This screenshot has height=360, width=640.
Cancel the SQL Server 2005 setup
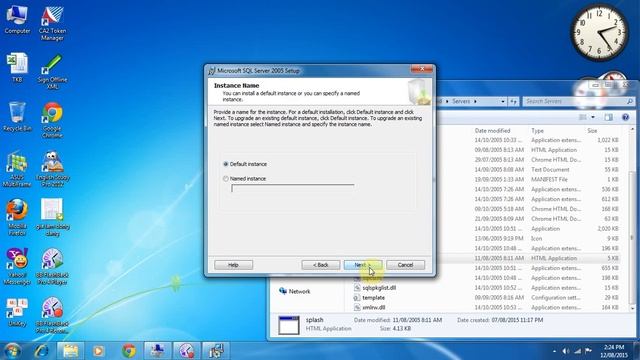point(405,265)
